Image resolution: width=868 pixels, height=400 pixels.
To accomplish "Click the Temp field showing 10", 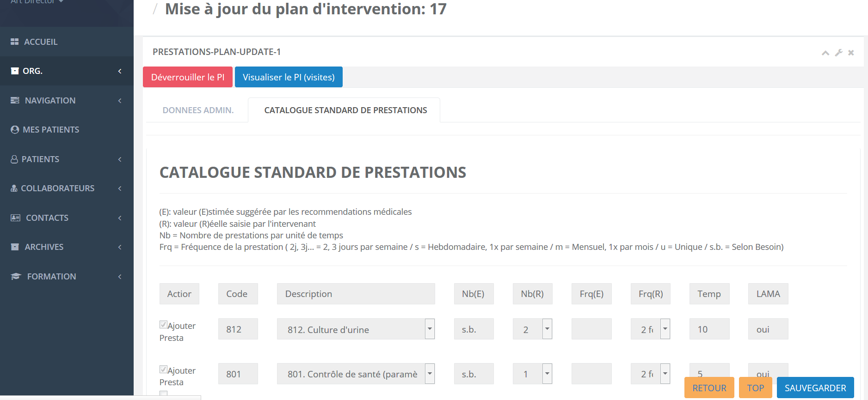I will pos(709,329).
